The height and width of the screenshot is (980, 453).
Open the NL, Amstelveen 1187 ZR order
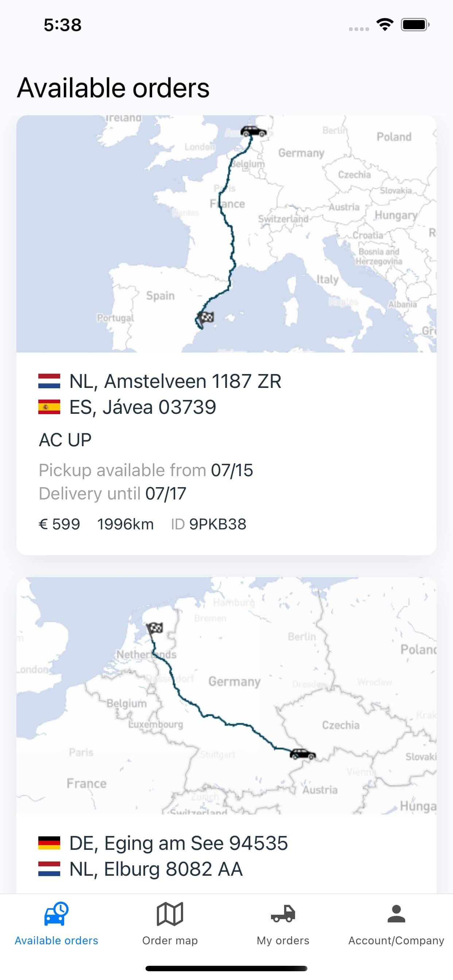[175, 381]
